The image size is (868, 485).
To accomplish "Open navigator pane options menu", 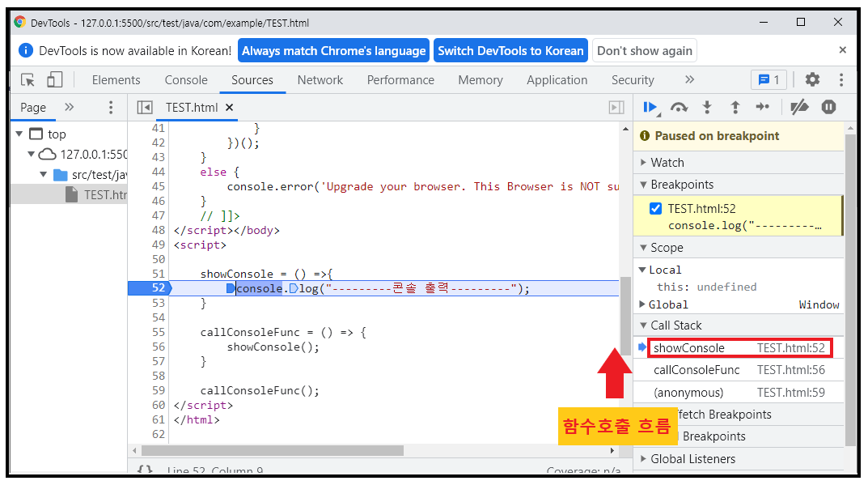I will [111, 108].
